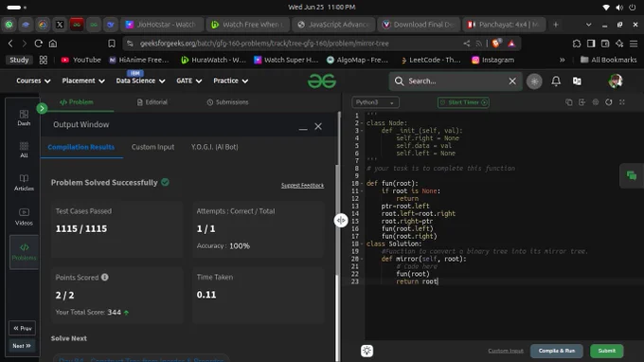Image resolution: width=644 pixels, height=362 pixels.
Task: Collapse code fold arrow on line 10
Action: 362,184
